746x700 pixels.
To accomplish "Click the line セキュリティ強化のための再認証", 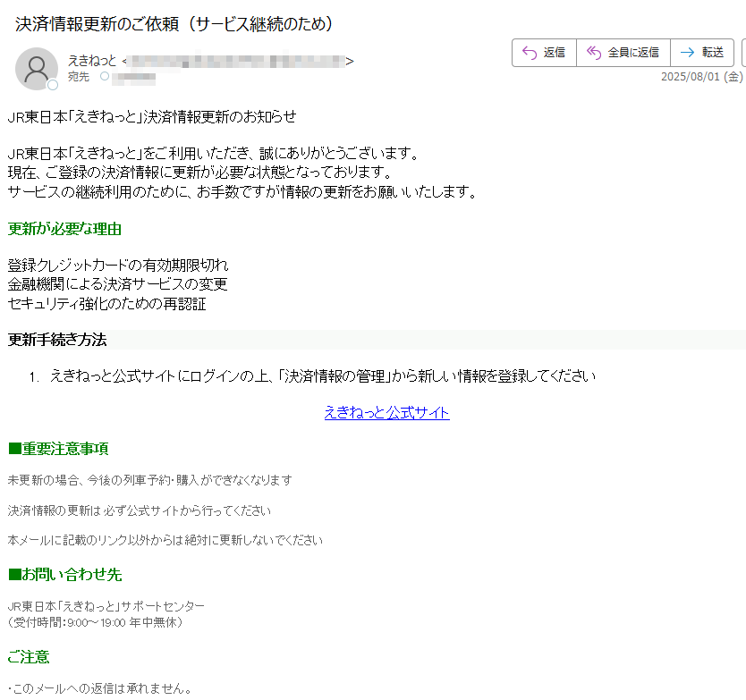I will pyautogui.click(x=107, y=303).
